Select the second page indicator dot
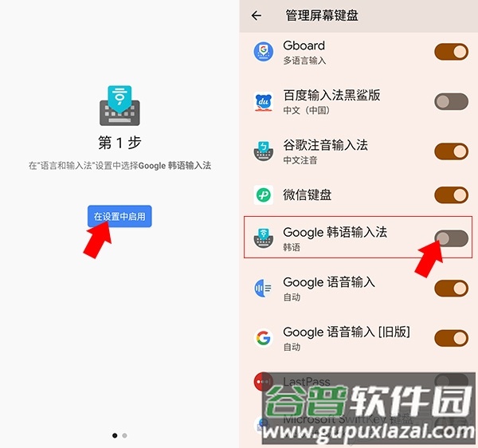 pos(124,435)
